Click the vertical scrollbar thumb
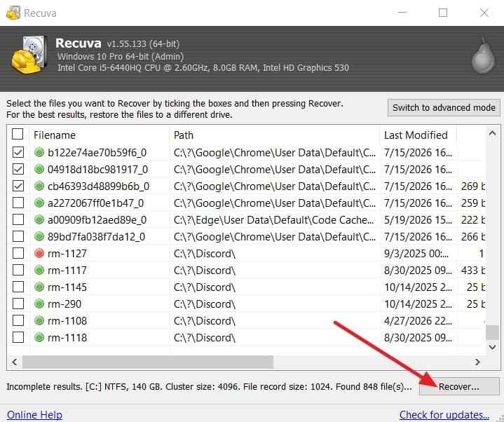 (x=492, y=332)
